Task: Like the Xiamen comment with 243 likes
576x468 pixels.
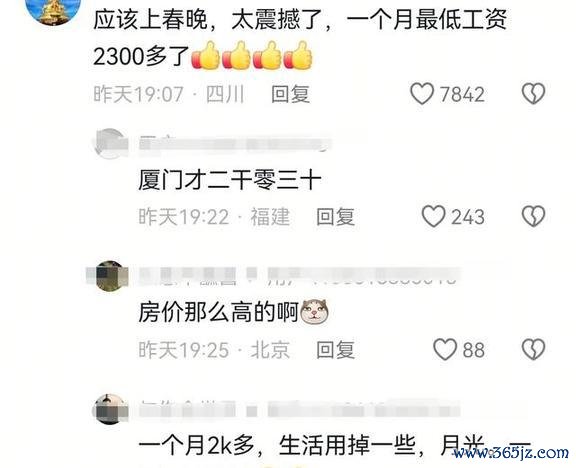Action: pos(433,216)
